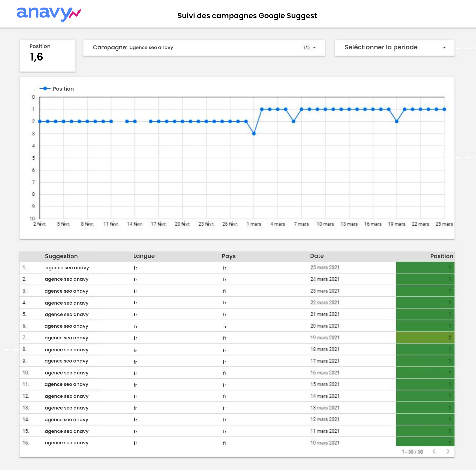Click Langue fr cell in row 3
Screen dimensions: 476x470
[136, 291]
